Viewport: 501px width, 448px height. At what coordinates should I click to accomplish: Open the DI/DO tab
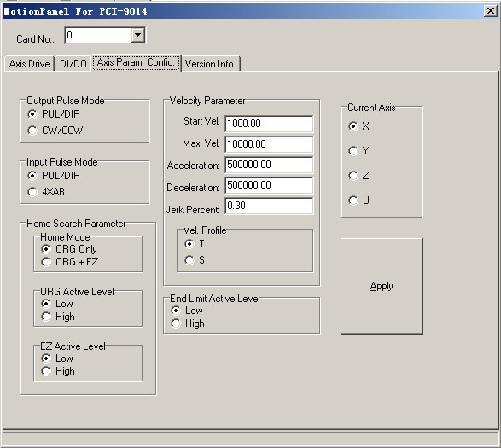pos(73,64)
